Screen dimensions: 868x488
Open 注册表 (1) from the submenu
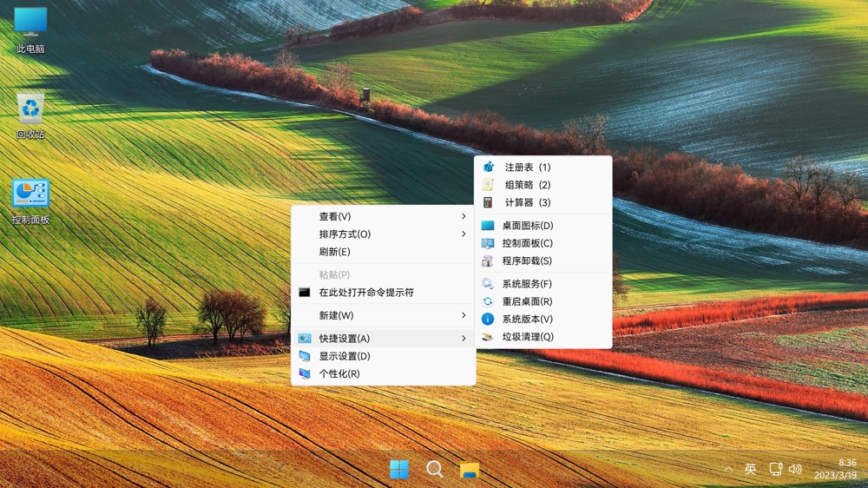[x=527, y=167]
